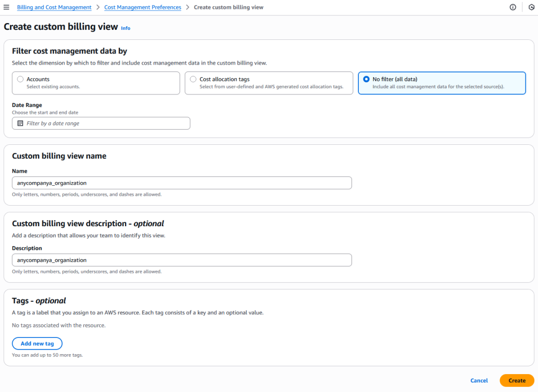Click the current 'Create custom billing view' breadcrumb

229,7
